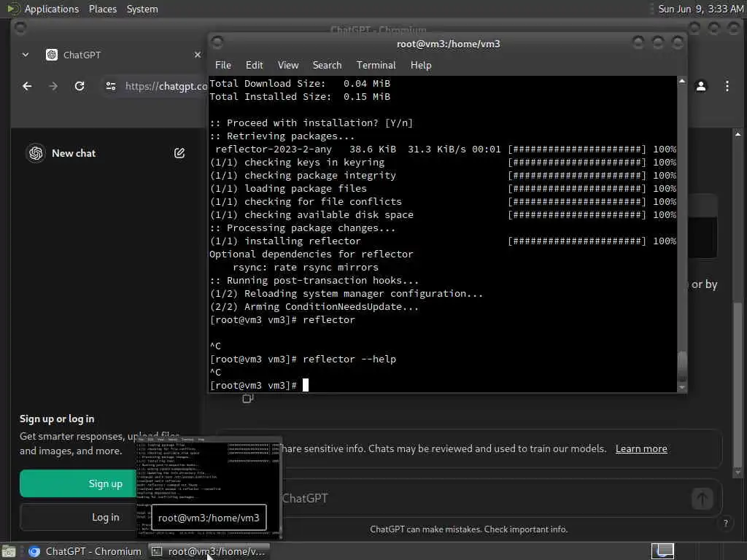Viewport: 747px width, 560px height.
Task: Click the applications menu logo icon top-left
Action: pos(12,9)
